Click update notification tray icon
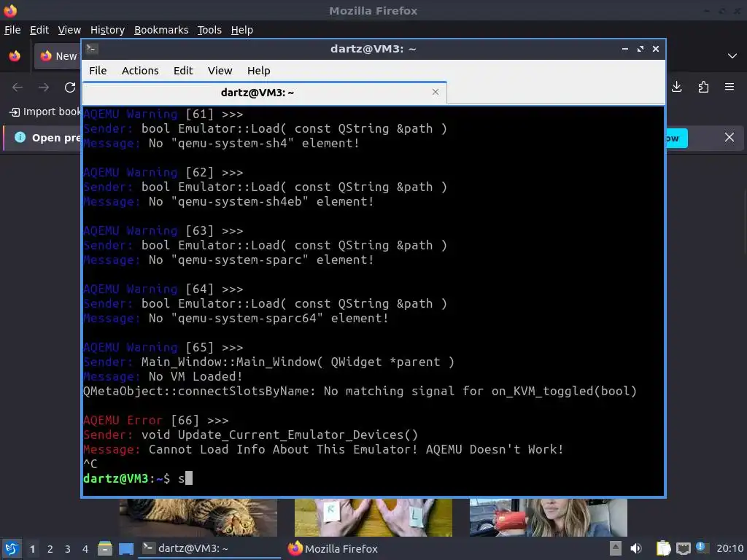The width and height of the screenshot is (747, 560). (x=701, y=548)
